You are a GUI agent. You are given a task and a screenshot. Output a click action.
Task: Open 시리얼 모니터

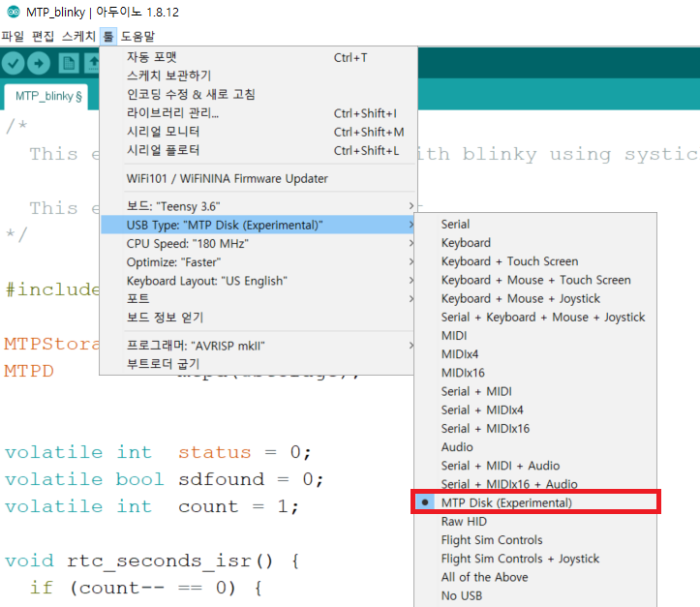coord(259,132)
